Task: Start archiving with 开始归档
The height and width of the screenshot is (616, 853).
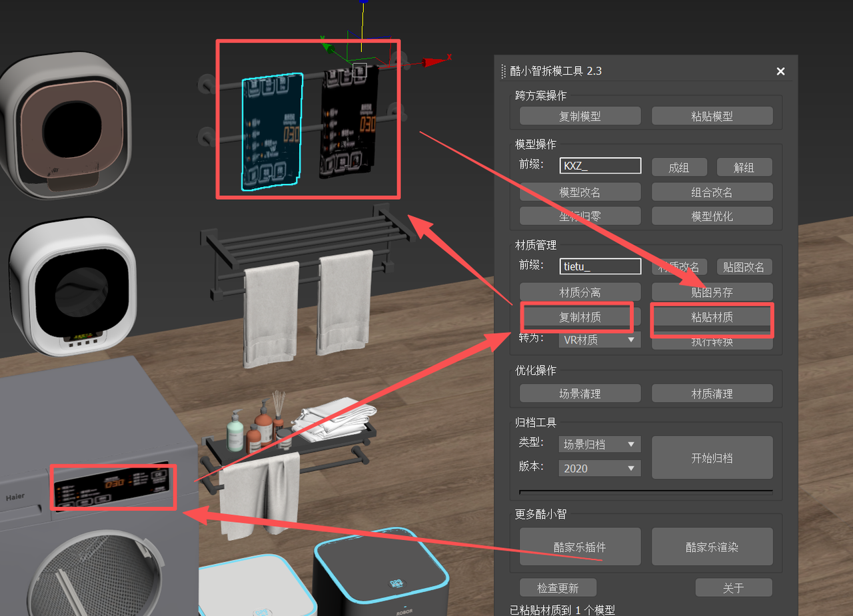Action: pos(712,458)
